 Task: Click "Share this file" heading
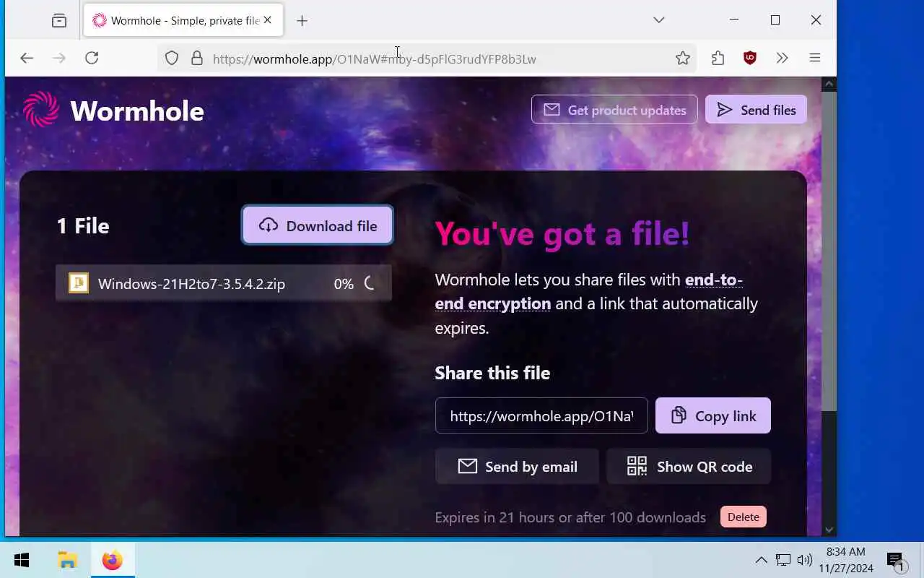click(492, 373)
